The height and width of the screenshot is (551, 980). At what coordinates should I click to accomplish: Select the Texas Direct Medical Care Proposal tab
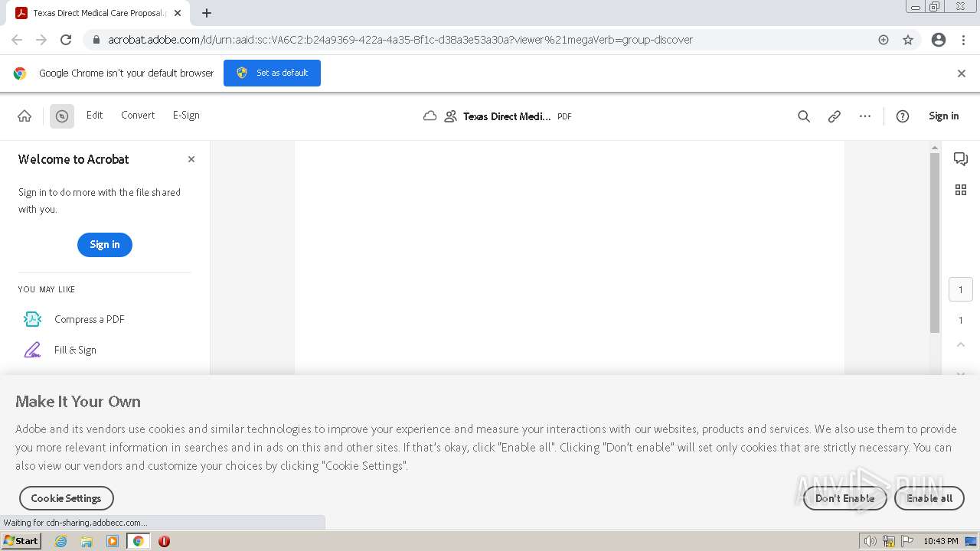coord(98,13)
